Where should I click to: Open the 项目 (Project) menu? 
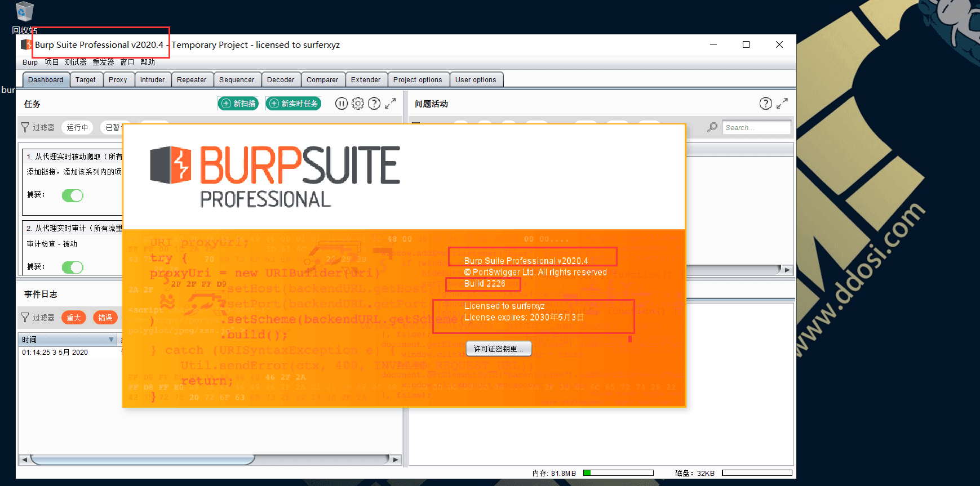[52, 63]
